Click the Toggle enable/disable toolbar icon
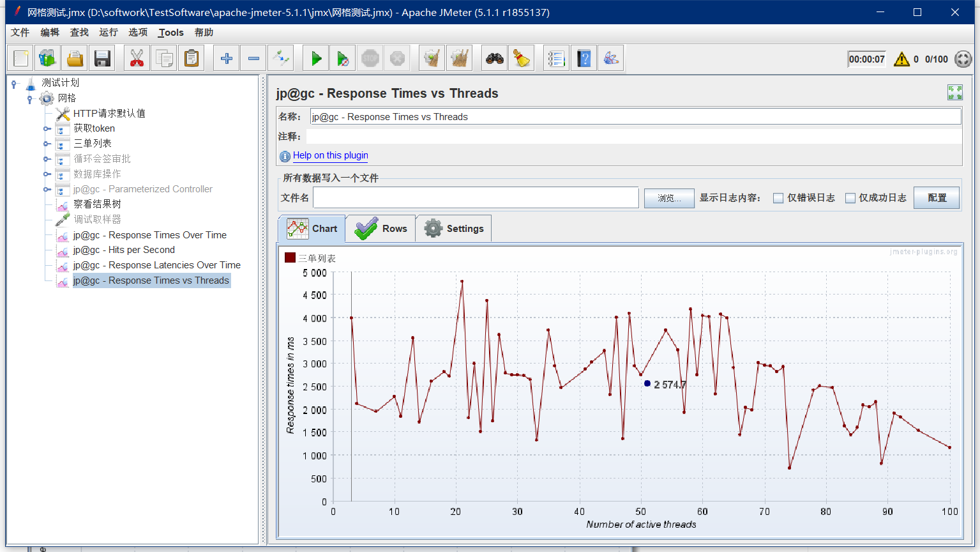The image size is (980, 552). [x=280, y=59]
